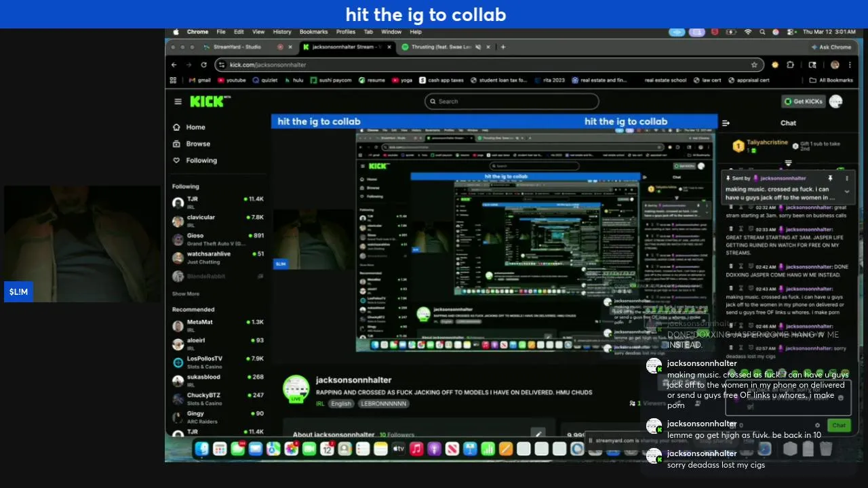
Task: Open gmail bookmark
Action: click(x=199, y=80)
